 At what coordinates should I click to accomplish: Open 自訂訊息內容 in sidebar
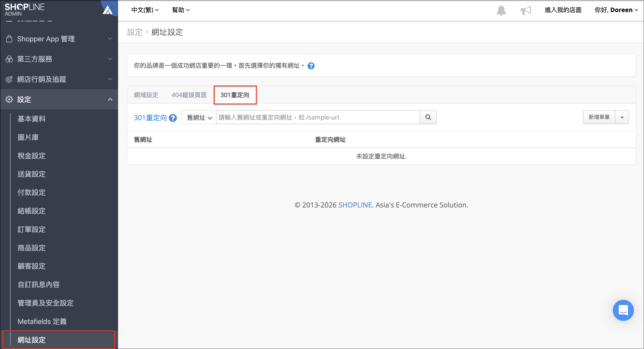tap(38, 285)
